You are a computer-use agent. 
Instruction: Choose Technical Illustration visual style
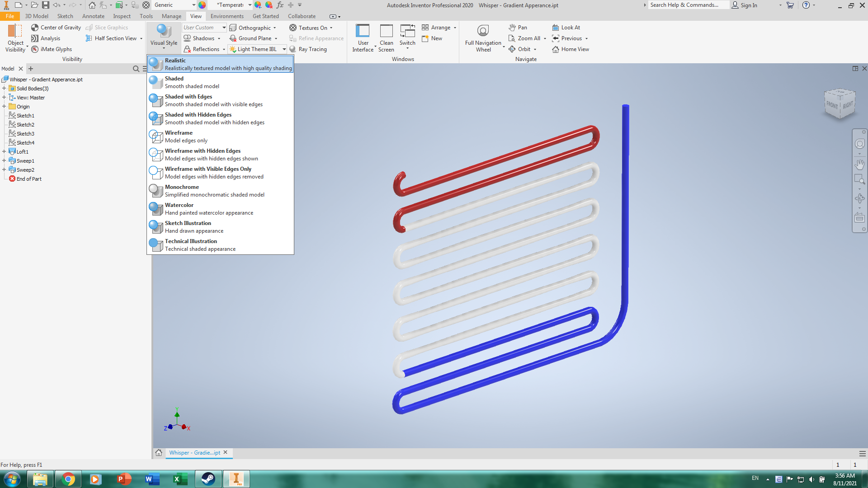(221, 245)
